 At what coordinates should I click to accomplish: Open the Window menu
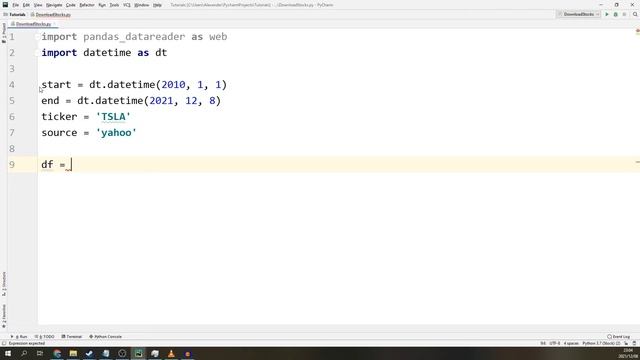click(142, 5)
